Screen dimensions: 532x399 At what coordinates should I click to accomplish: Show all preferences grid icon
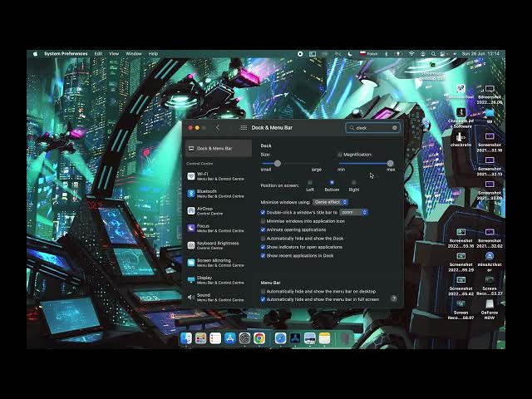[244, 127]
